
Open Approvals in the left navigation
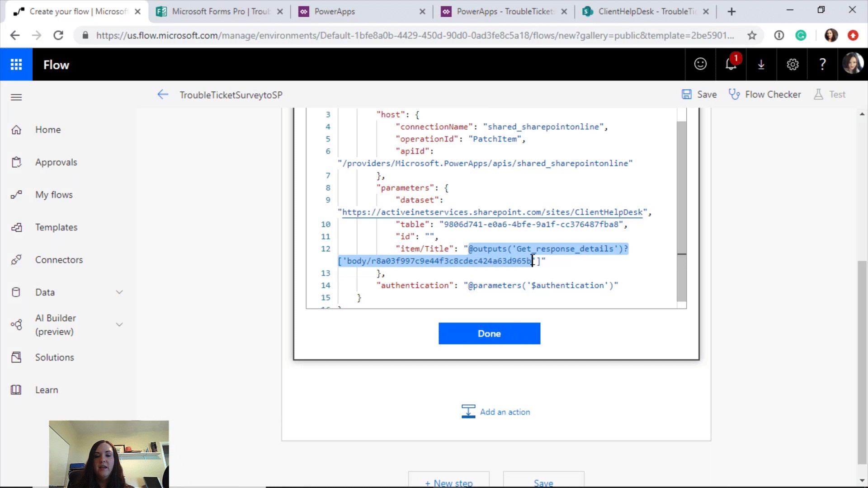click(x=56, y=162)
